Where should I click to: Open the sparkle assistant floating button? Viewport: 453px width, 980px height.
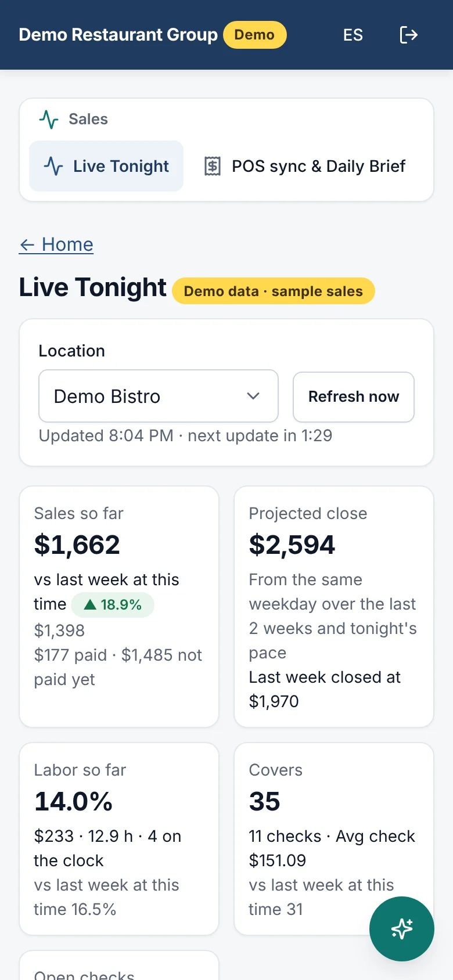[402, 929]
